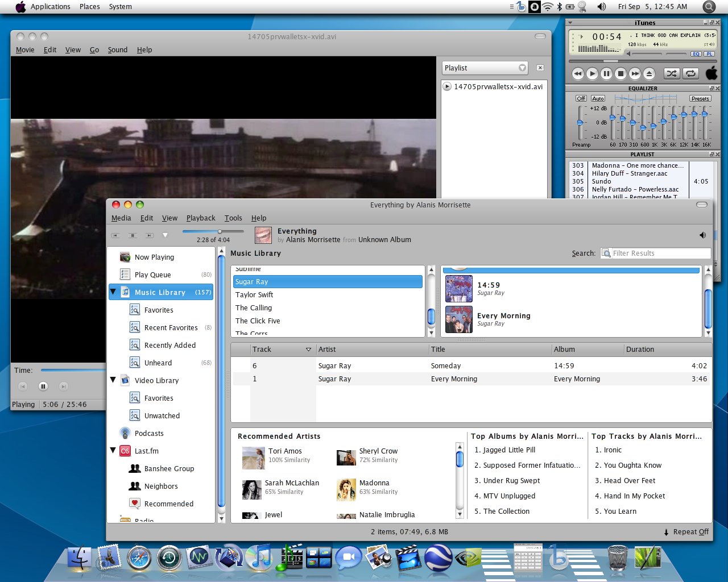Click the iTunes skin eject button

click(650, 73)
